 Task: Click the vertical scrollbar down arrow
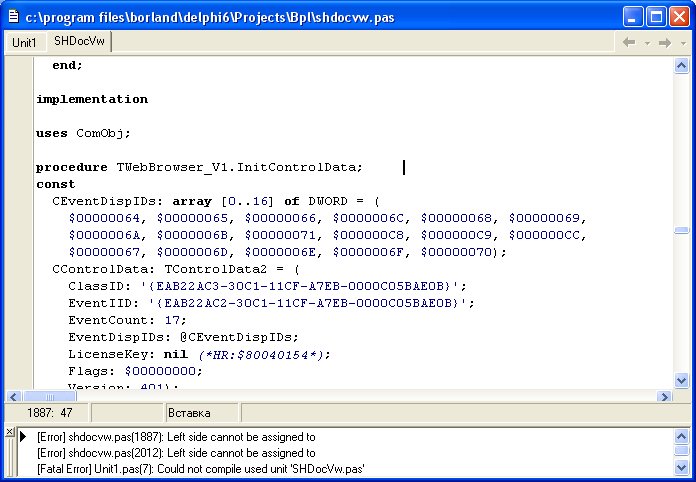681,381
